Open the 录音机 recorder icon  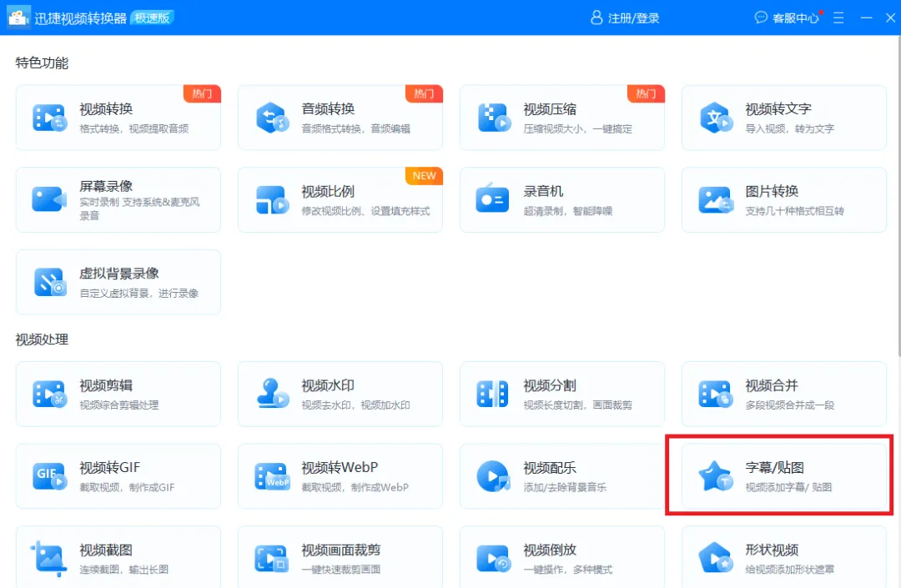492,199
